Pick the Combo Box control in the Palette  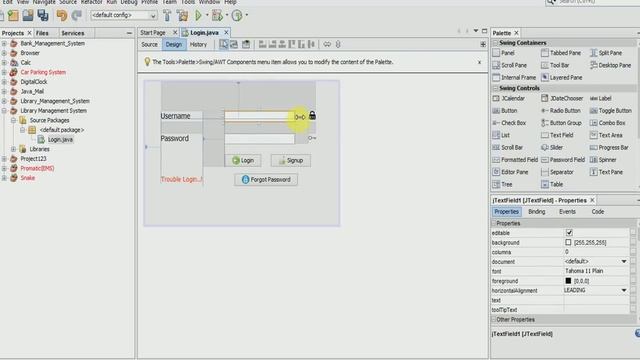607,123
